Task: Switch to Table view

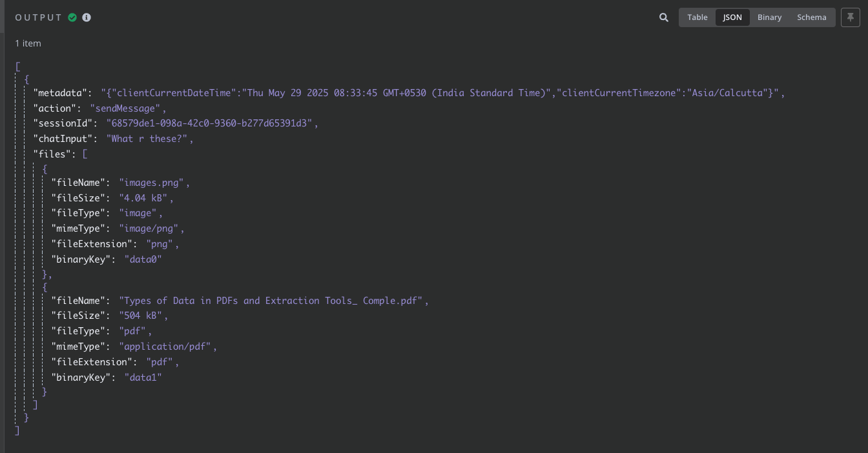Action: pos(697,17)
